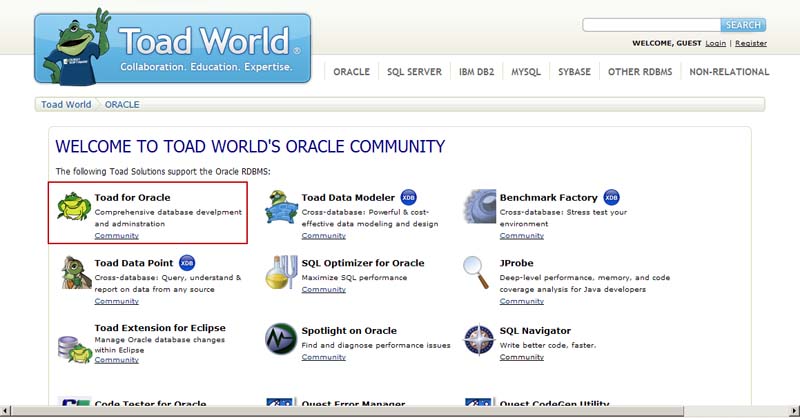Select the Benchmark Factory icon
Image resolution: width=800 pixels, height=418 pixels.
coord(480,207)
